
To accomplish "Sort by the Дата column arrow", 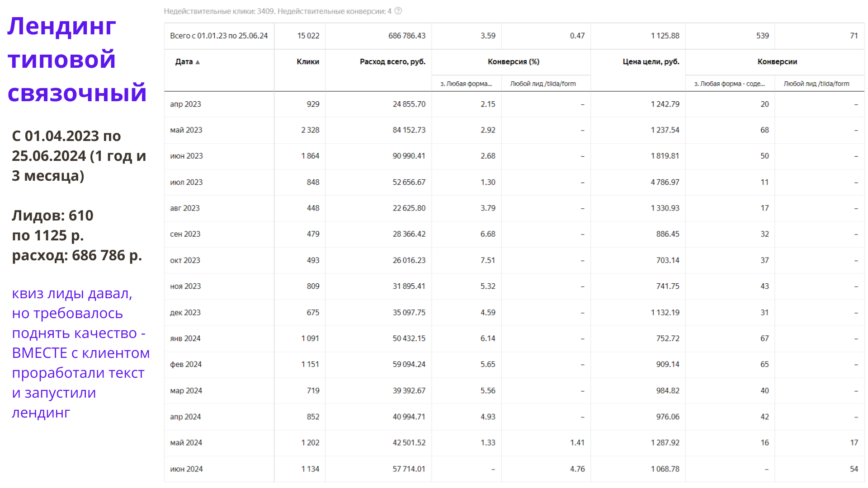I will [x=198, y=62].
